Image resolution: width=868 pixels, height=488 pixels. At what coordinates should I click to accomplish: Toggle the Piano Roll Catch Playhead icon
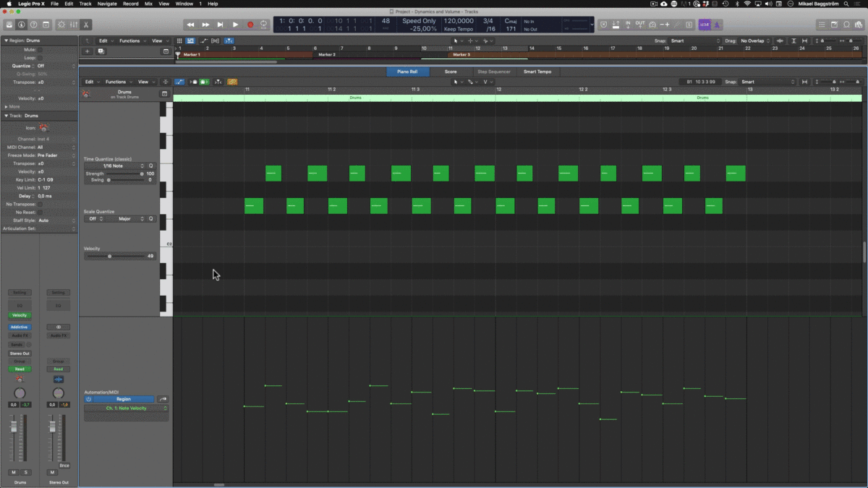(218, 82)
